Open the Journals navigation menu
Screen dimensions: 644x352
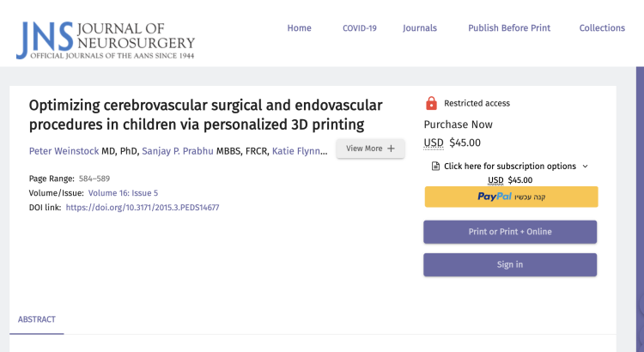420,28
